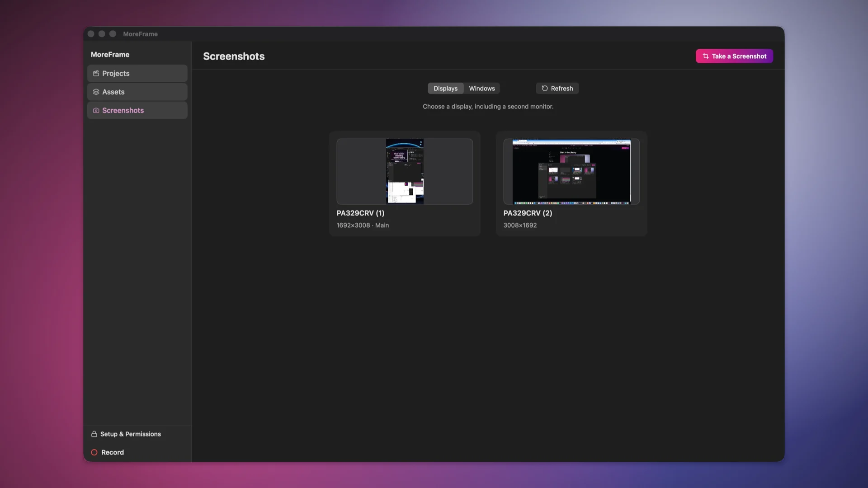Click the circular arrow refresh icon
This screenshot has width=868, height=488.
click(x=545, y=89)
